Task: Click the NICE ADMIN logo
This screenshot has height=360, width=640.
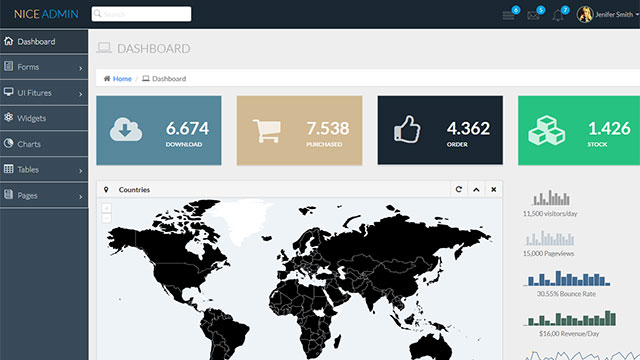Action: click(46, 14)
